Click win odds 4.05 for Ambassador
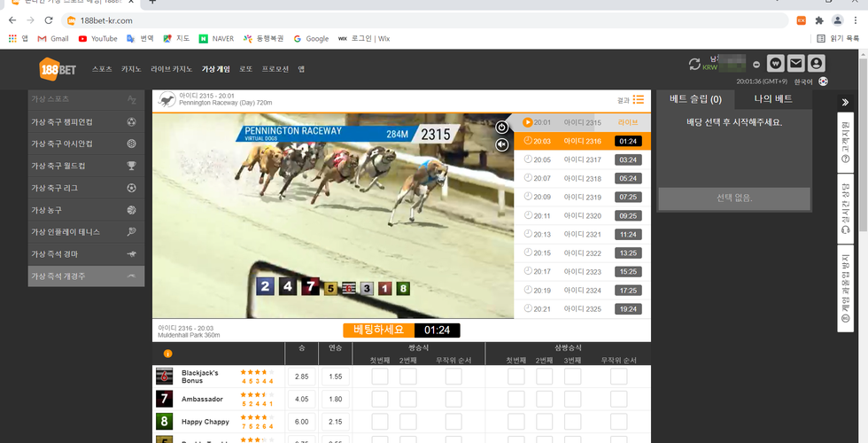The image size is (868, 443). (302, 400)
